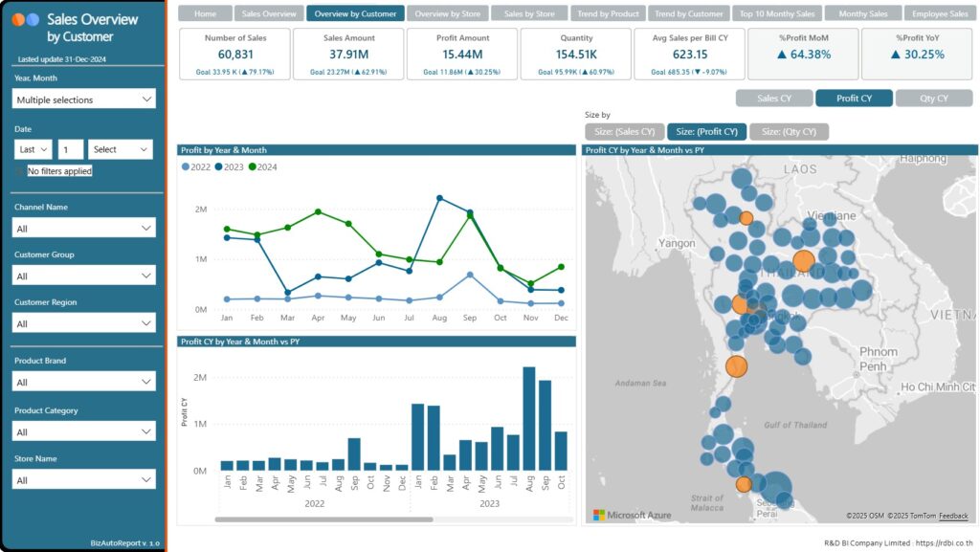The height and width of the screenshot is (552, 980).
Task: Expand the Channel Name dropdown
Action: pyautogui.click(x=84, y=229)
